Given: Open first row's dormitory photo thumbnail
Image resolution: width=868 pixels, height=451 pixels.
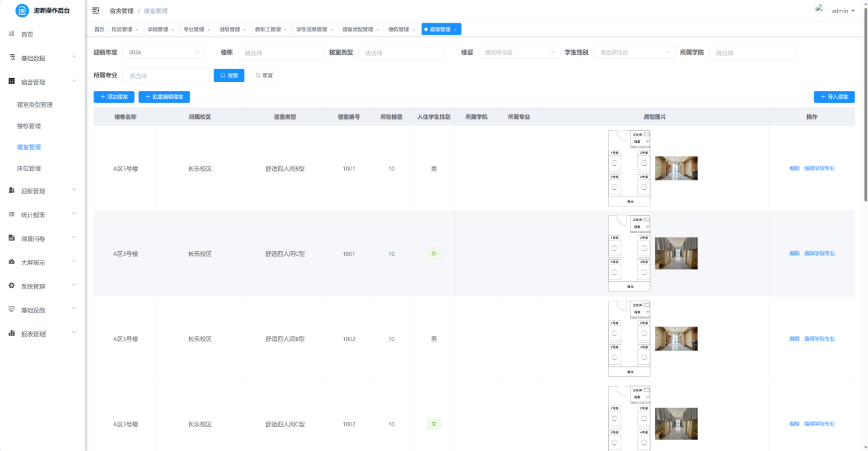Looking at the screenshot, I should click(676, 168).
